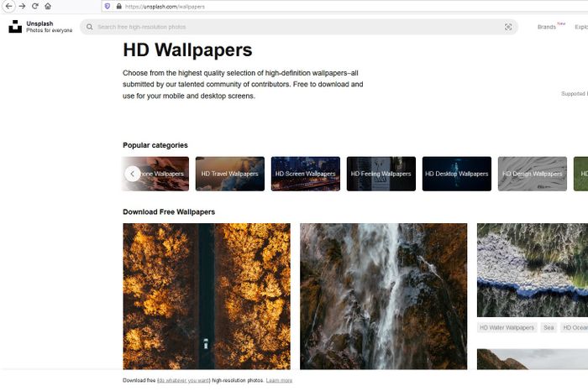
Task: Click the padlock site security icon
Action: pos(119,7)
